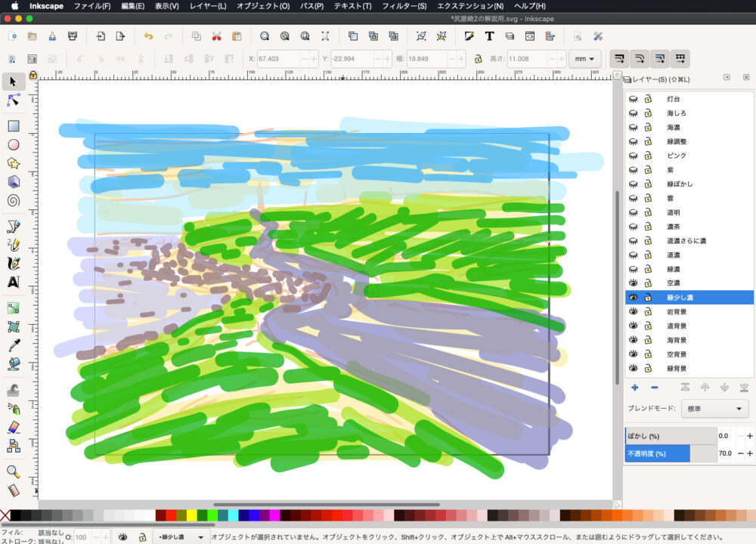The image size is (756, 544).
Task: Add a new layer with plus button
Action: coord(634,388)
